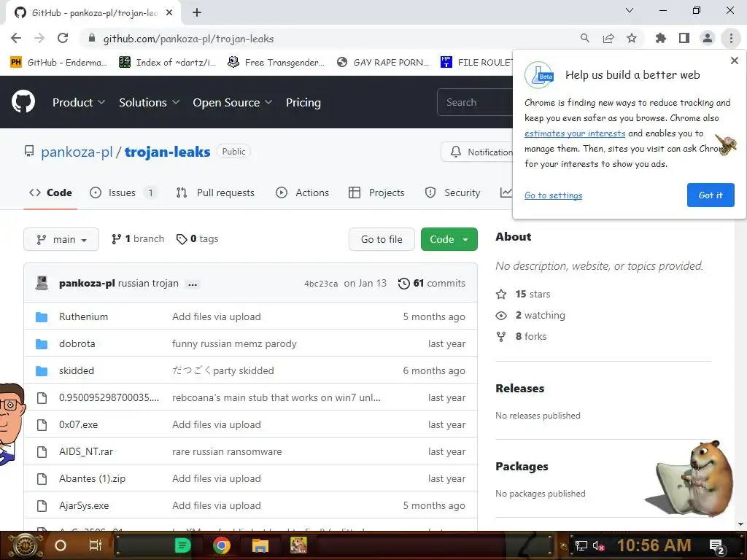Open Releases section heading

[519, 388]
